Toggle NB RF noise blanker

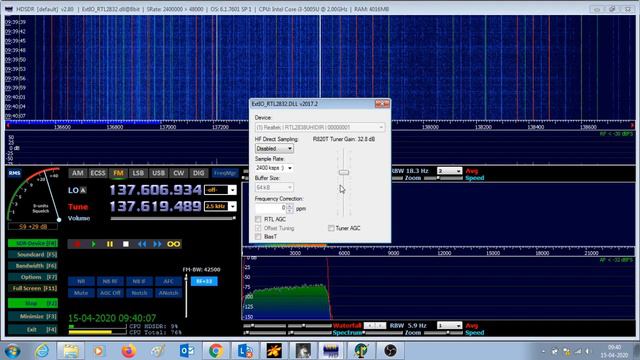110,281
